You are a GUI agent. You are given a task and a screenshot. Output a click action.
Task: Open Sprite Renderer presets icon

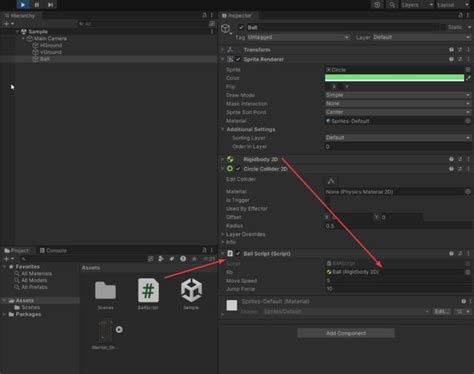(x=460, y=59)
